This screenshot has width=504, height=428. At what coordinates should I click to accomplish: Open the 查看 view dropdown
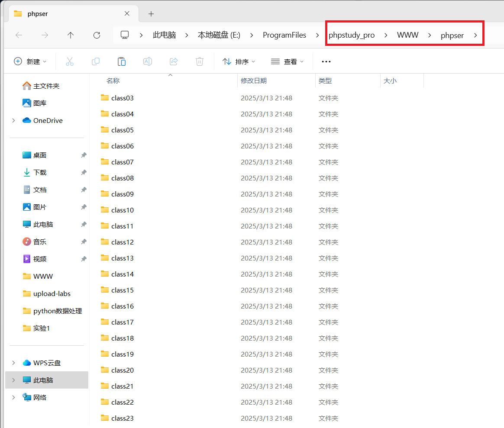point(288,61)
